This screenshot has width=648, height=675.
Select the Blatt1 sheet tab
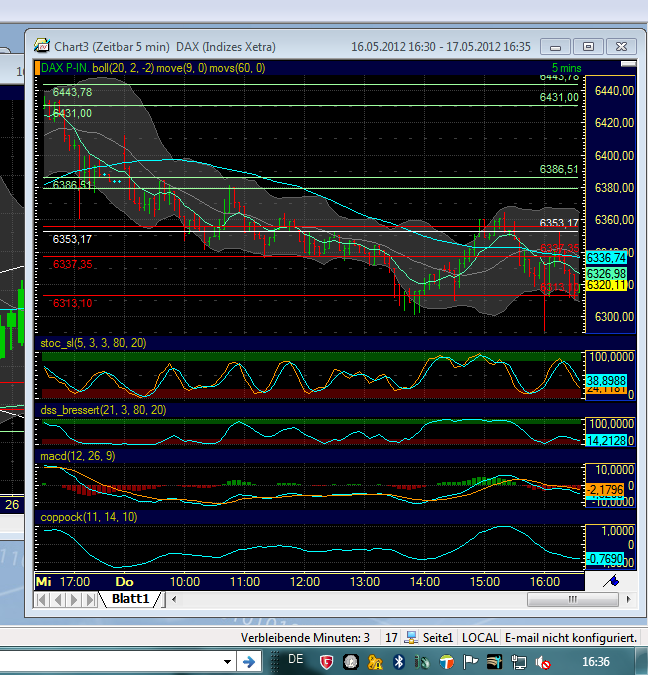130,599
